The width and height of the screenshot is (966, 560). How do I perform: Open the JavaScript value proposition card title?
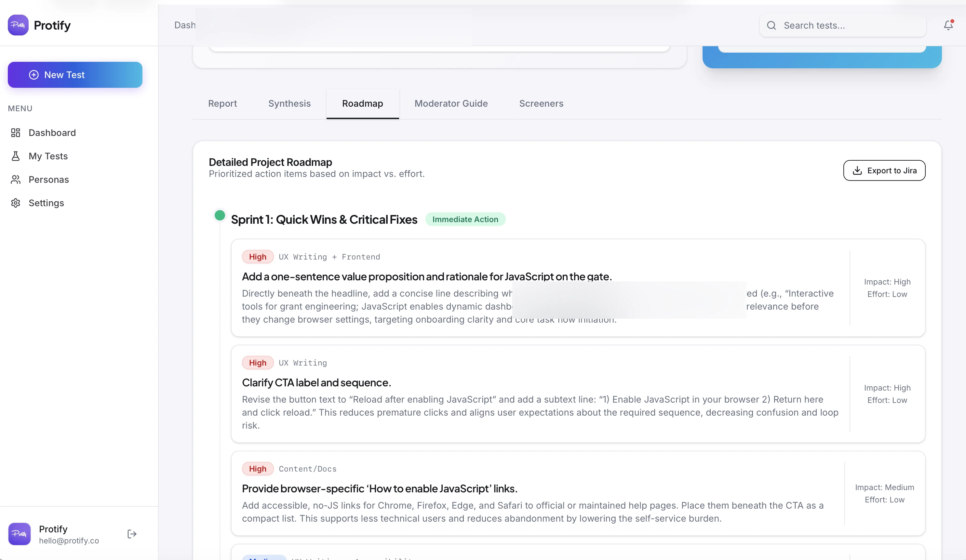(427, 276)
